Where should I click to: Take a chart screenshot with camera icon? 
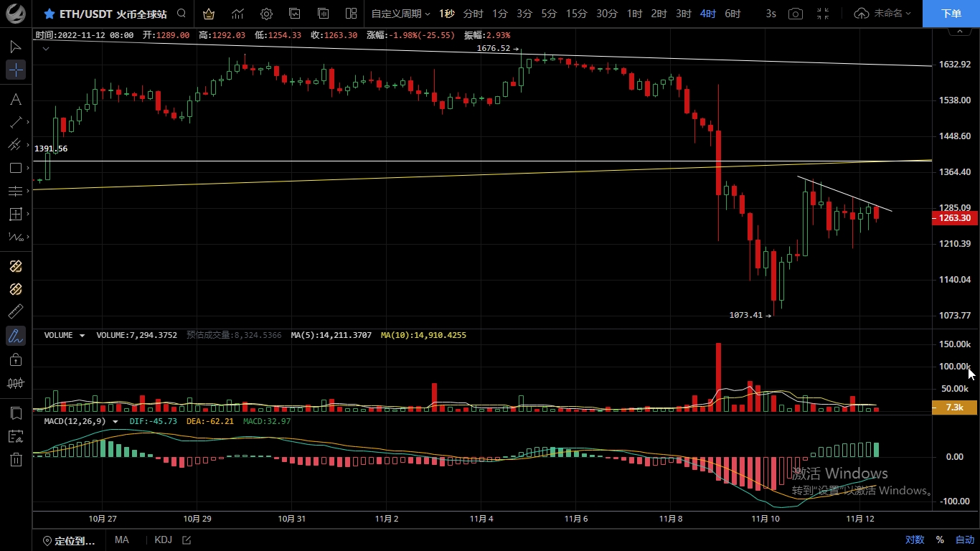795,14
